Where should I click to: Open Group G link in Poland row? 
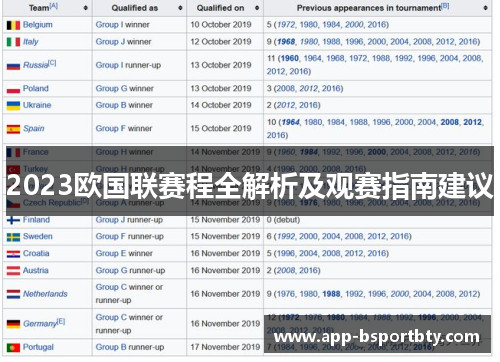pos(111,89)
